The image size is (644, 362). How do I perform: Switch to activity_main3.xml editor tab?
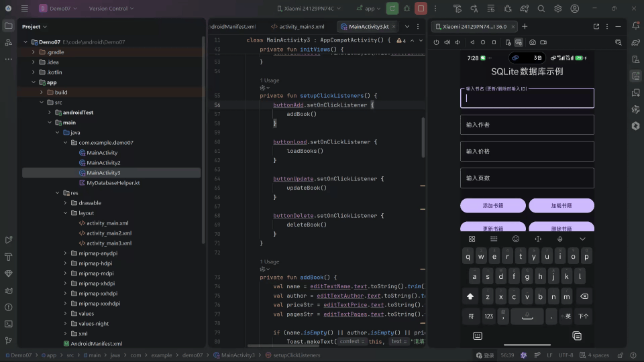298,27
